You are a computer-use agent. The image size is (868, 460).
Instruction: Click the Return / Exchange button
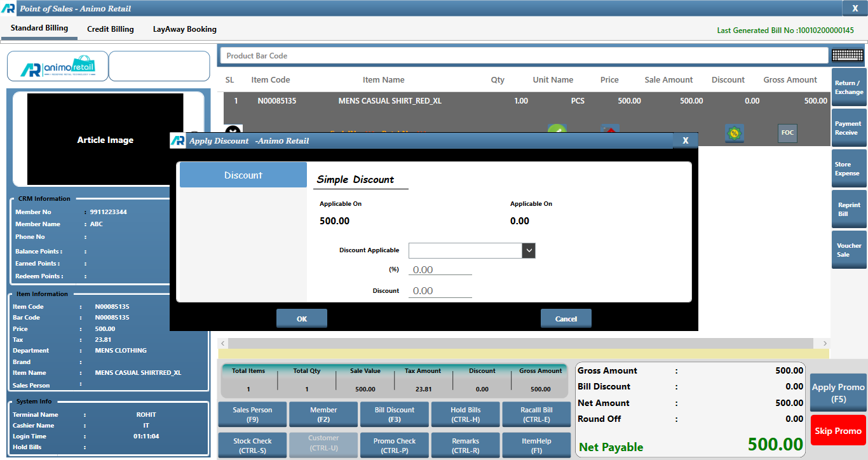[849, 87]
